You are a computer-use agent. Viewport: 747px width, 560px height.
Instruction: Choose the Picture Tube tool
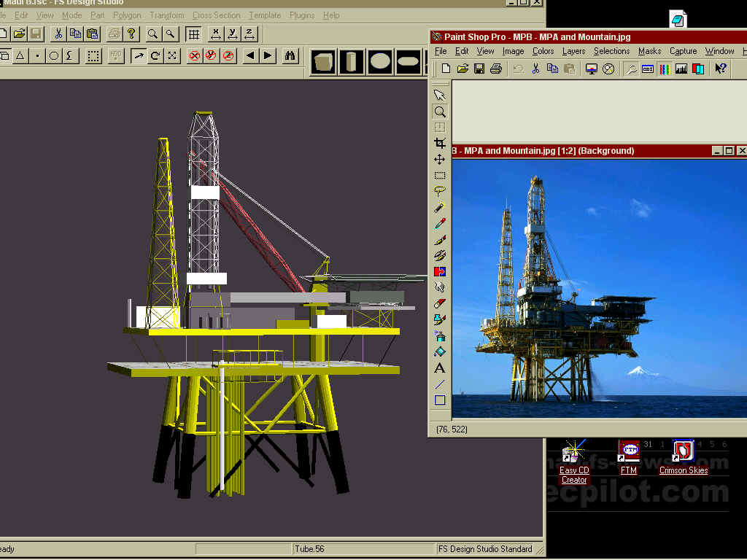point(440,319)
